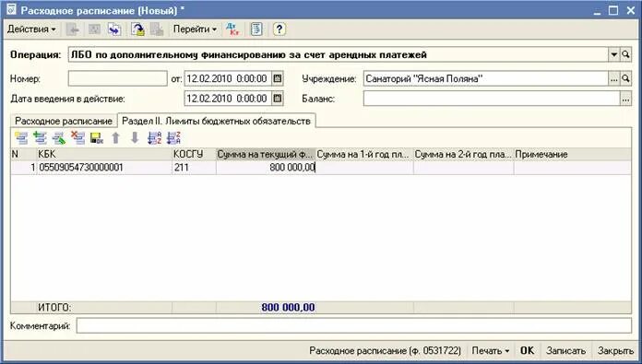Viewport: 642px width, 364px height.
Task: Click the grayed-out left arrow toolbar icon
Action: [x=73, y=29]
